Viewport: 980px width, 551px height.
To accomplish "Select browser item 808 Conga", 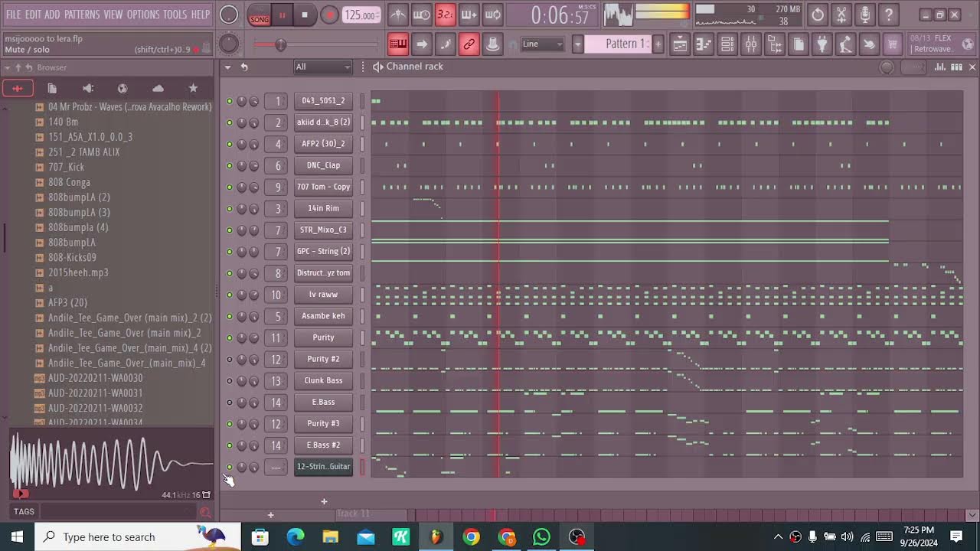I will coord(69,182).
